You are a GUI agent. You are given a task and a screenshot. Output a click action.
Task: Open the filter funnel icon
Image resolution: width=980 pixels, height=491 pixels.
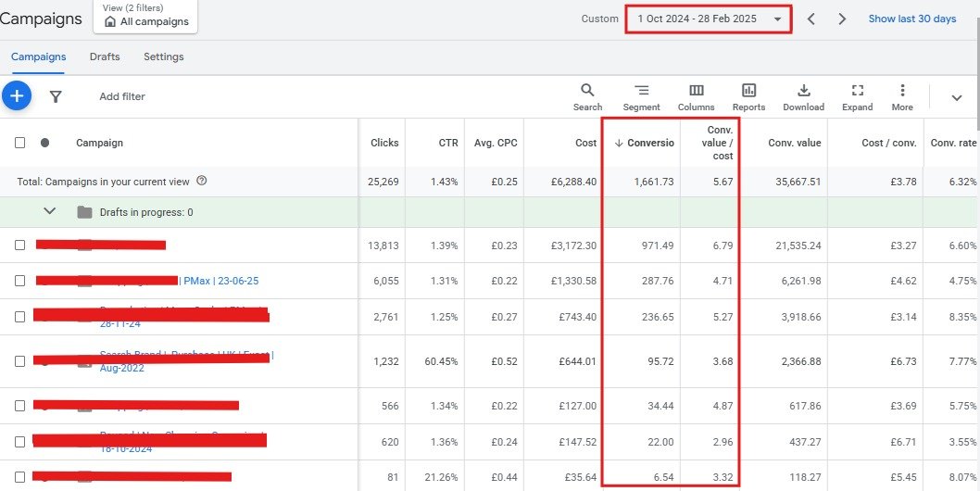(56, 96)
